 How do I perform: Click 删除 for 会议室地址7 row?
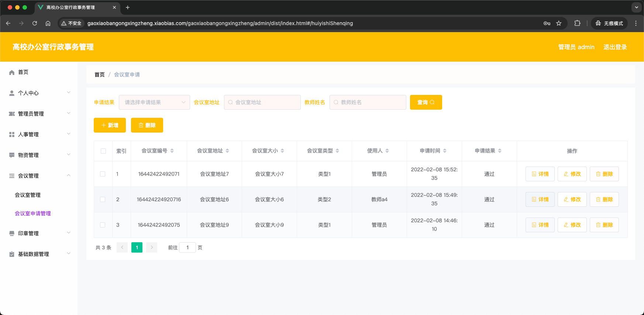click(x=604, y=174)
